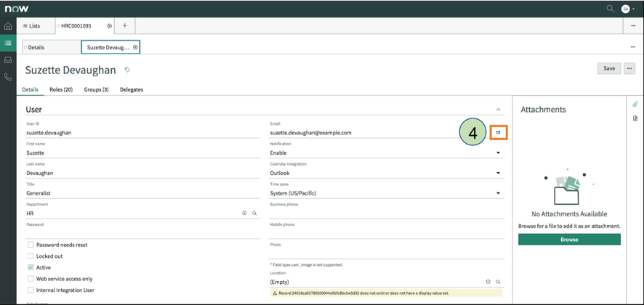Open top tab bar overflow menu
This screenshot has height=305, width=644.
[633, 26]
